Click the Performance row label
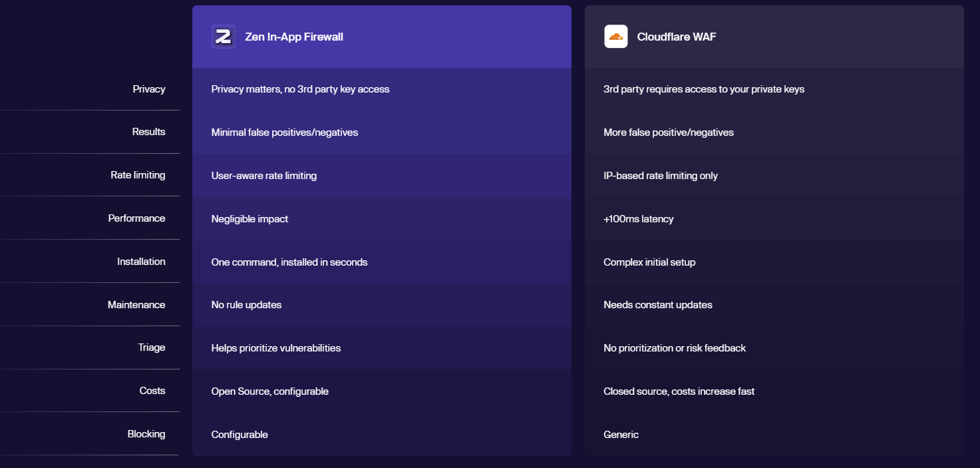The height and width of the screenshot is (468, 980). click(x=137, y=218)
